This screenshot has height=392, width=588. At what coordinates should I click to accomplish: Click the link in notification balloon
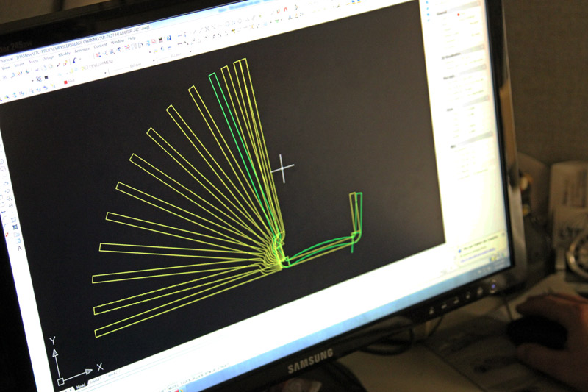pos(478,255)
